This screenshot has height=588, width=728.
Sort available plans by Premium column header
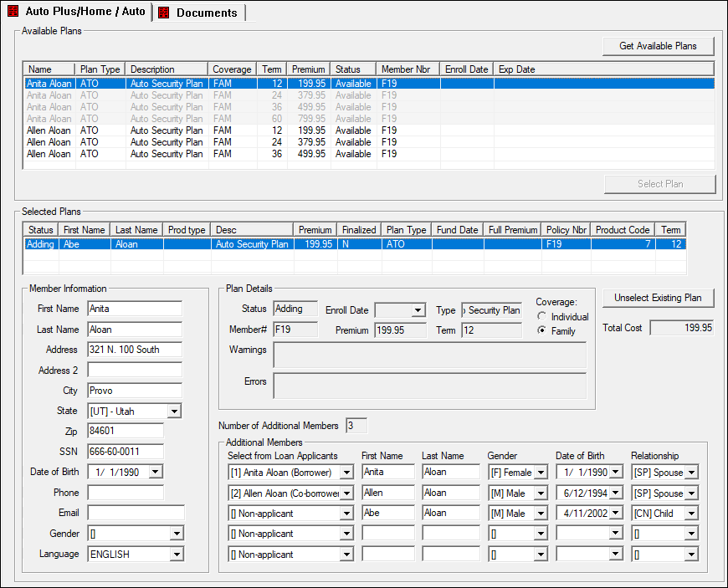click(x=309, y=69)
